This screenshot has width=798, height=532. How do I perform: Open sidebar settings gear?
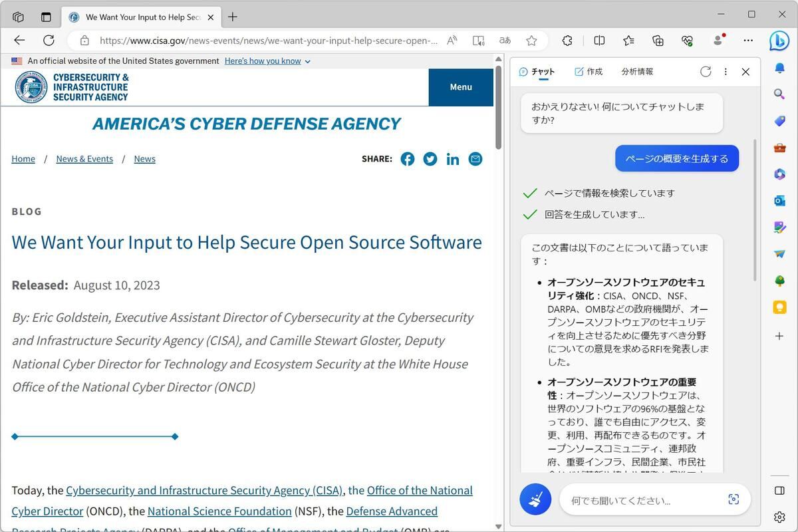tap(779, 517)
